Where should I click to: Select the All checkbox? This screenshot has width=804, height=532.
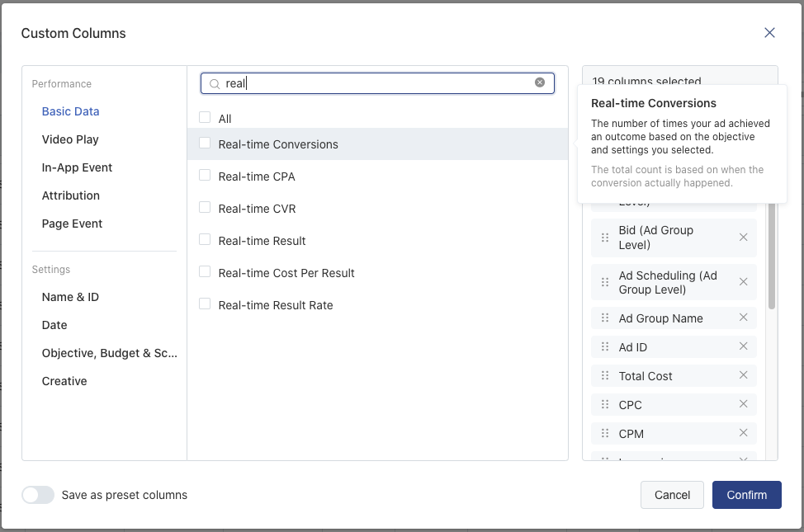(x=205, y=118)
